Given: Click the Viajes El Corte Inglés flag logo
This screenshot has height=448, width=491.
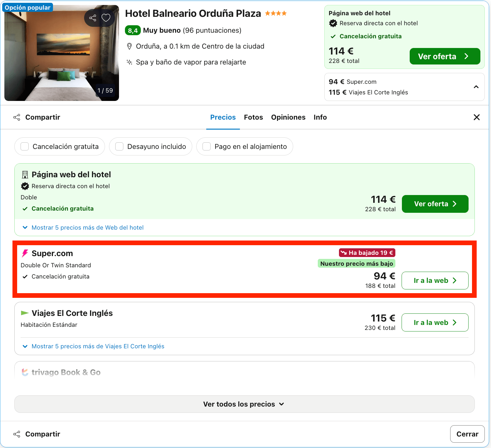Looking at the screenshot, I should point(25,313).
